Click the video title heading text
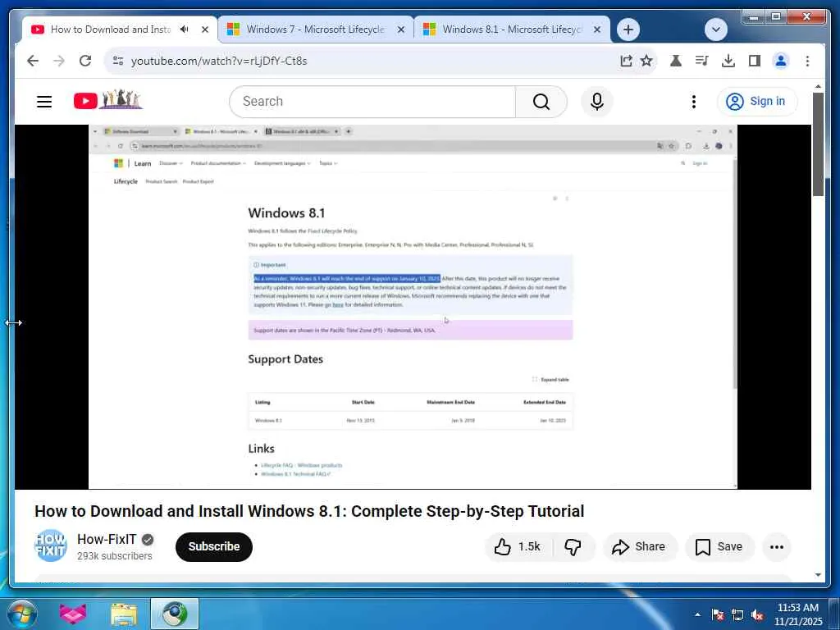This screenshot has width=840, height=630. tap(309, 511)
